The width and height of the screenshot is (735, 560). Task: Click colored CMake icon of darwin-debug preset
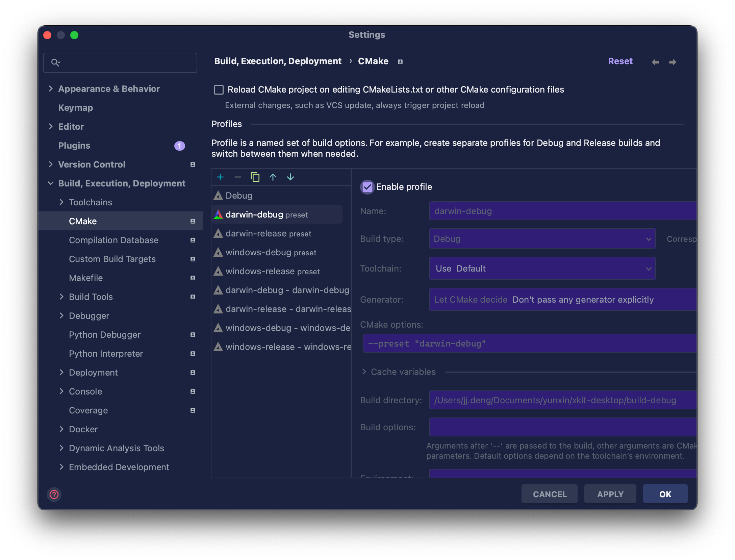(218, 214)
